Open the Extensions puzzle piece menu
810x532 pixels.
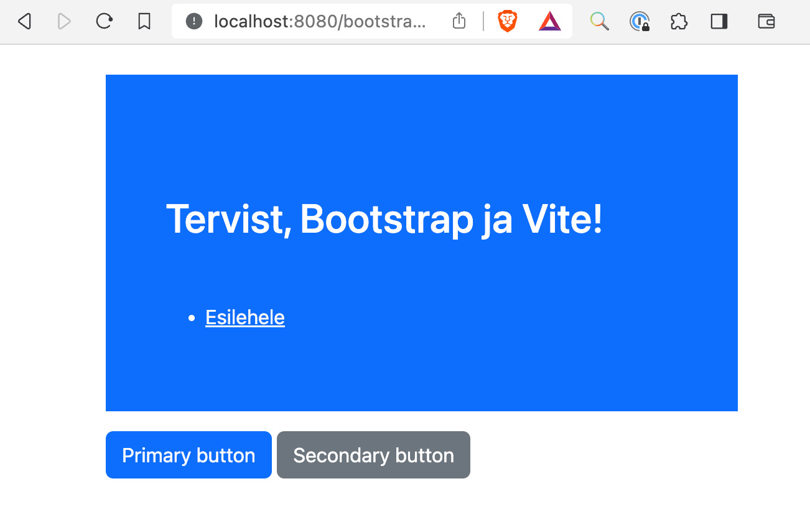(x=679, y=22)
